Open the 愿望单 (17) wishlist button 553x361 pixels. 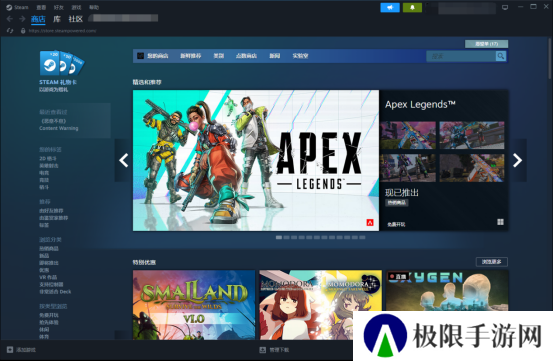point(486,44)
